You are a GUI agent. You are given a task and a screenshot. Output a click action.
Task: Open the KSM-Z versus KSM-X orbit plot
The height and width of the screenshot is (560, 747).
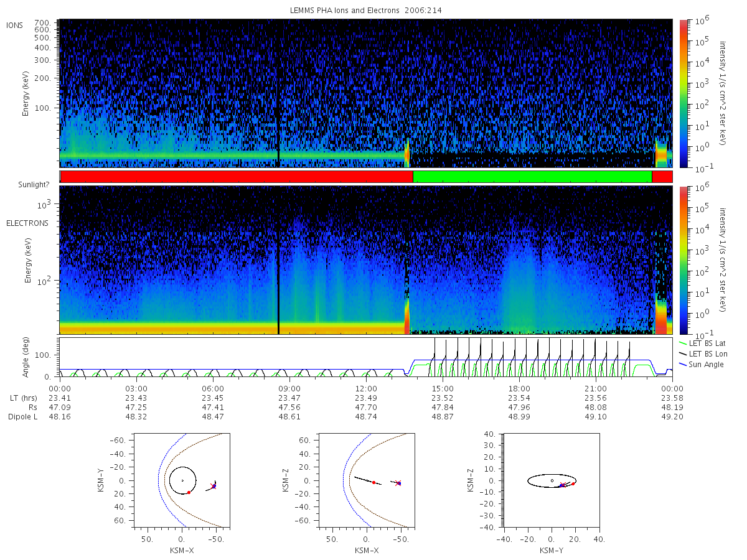tap(365, 480)
